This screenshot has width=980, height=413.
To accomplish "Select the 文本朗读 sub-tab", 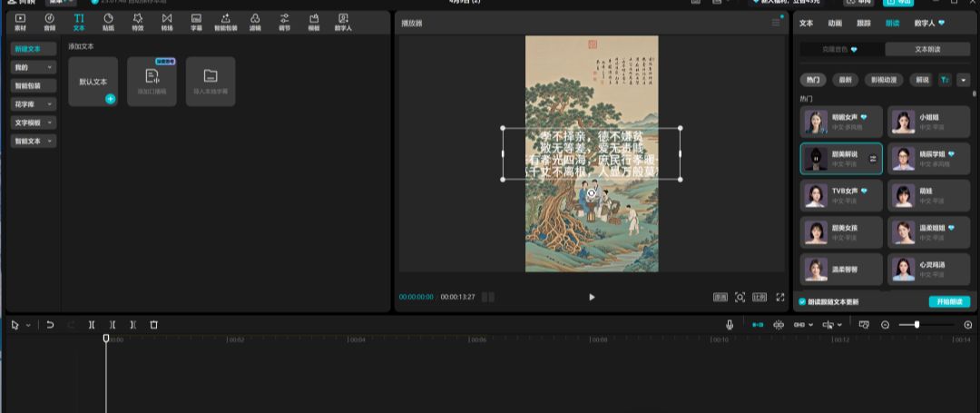I will [x=928, y=49].
